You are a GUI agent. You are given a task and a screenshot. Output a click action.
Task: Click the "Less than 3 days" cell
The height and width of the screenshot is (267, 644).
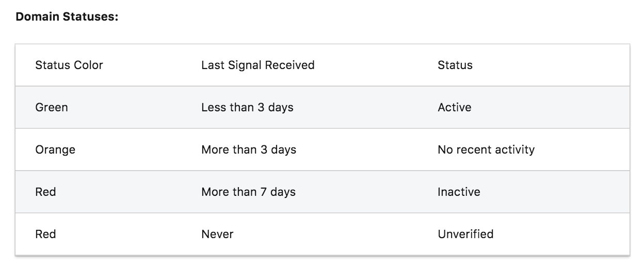(247, 107)
